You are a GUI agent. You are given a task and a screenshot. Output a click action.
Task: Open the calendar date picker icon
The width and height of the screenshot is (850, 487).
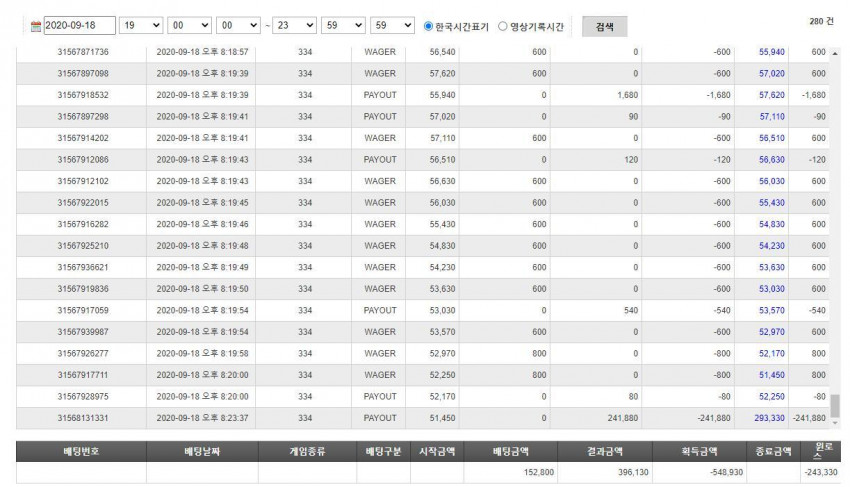click(x=36, y=26)
